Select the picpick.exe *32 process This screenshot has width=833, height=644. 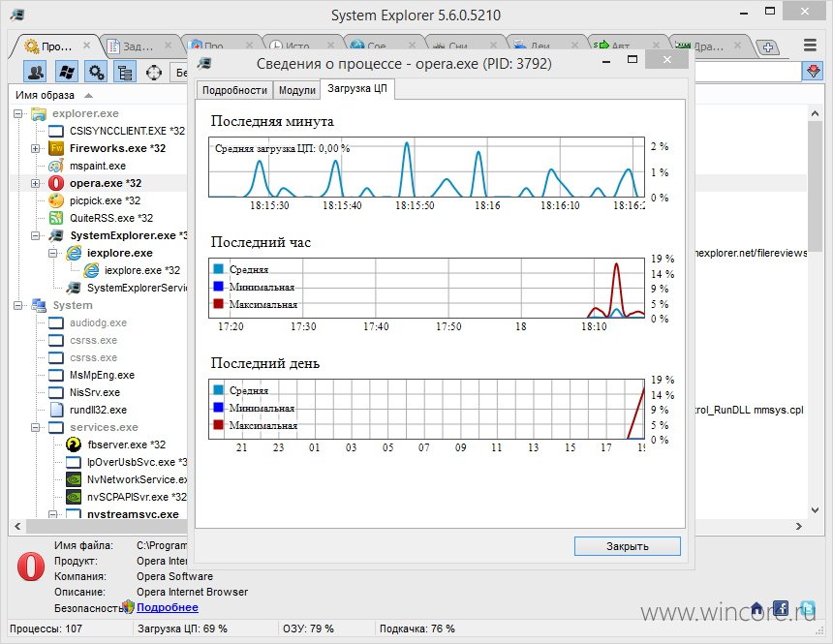point(105,200)
